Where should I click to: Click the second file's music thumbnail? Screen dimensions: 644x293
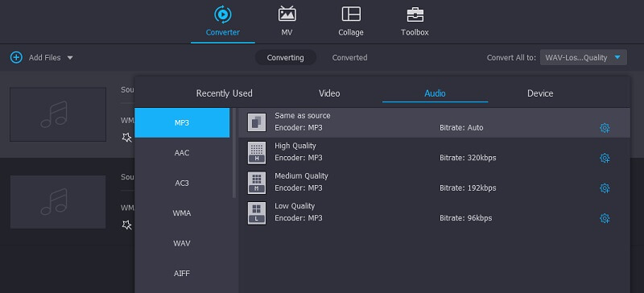pos(58,202)
